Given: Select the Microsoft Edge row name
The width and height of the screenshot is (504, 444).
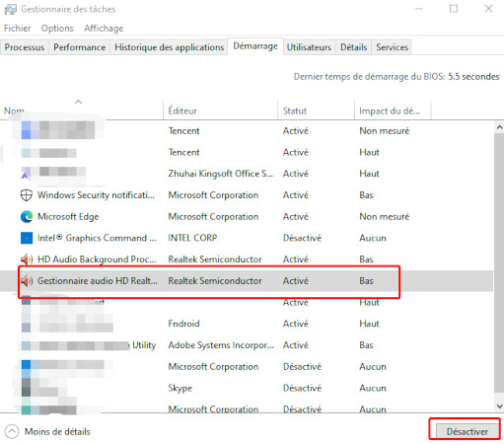Looking at the screenshot, I should tap(68, 217).
